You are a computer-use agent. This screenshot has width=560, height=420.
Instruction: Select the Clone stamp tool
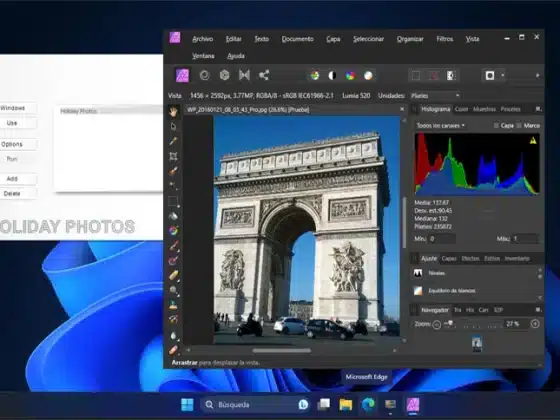(x=173, y=305)
